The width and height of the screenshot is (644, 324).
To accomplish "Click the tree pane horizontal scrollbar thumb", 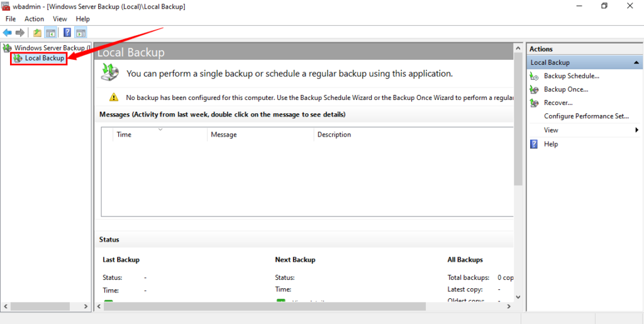I will coord(41,306).
